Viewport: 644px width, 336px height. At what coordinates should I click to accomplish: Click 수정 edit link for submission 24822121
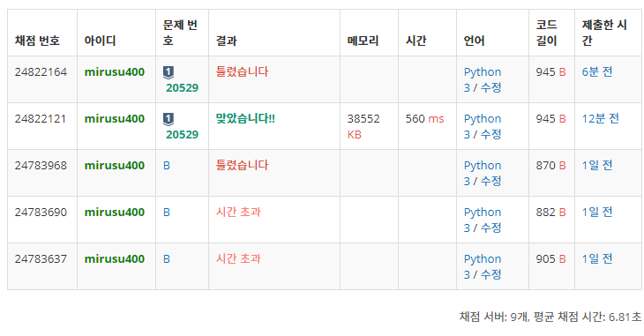(x=491, y=135)
